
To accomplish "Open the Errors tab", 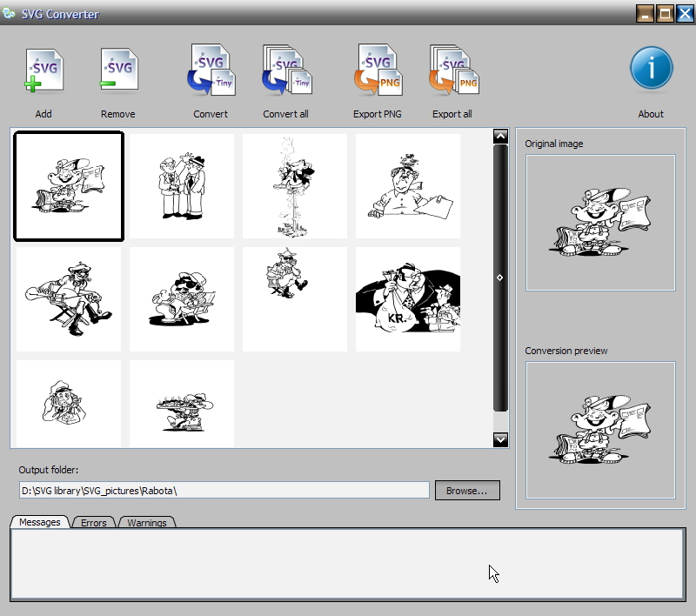I will tap(93, 523).
